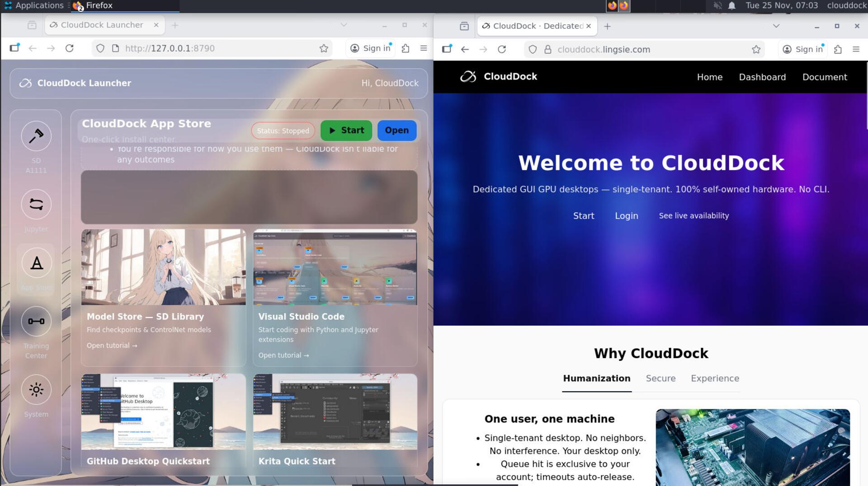
Task: Open the notification bell in the system tray
Action: (731, 5)
